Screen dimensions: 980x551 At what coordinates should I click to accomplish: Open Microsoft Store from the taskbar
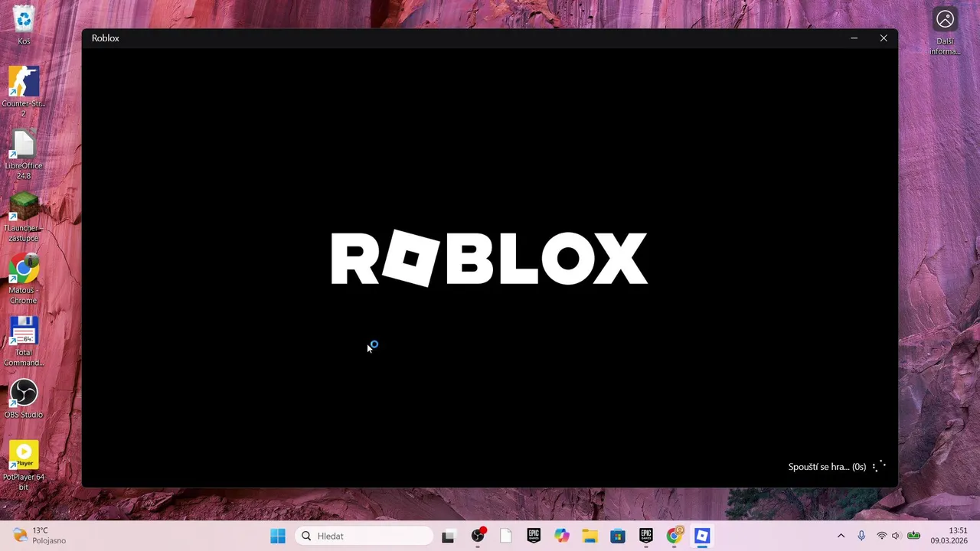[618, 536]
